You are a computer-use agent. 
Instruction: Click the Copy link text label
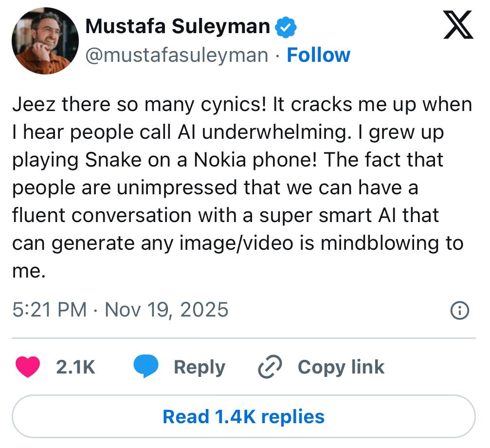[341, 367]
